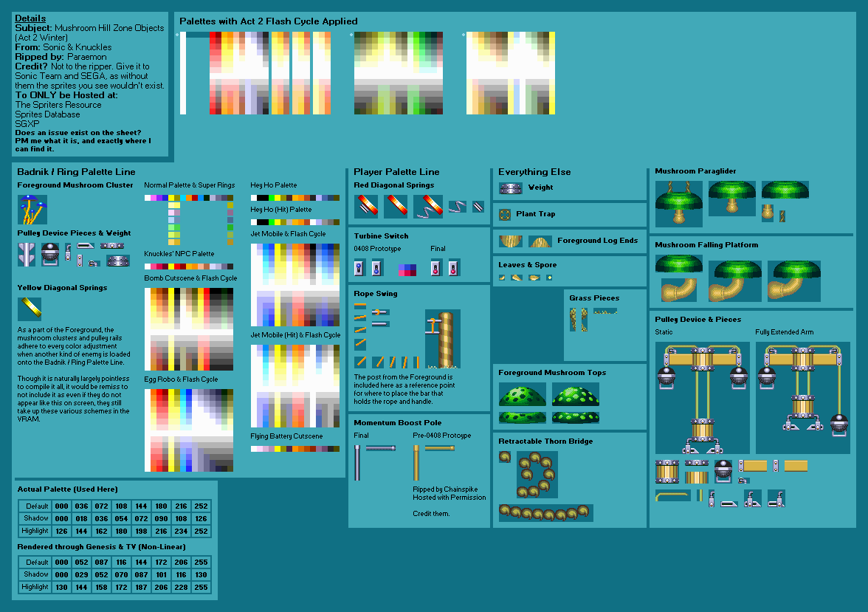Click the blue Foreground Mushroom Cluster sprite
Image resolution: width=868 pixels, height=612 pixels.
tap(32, 210)
